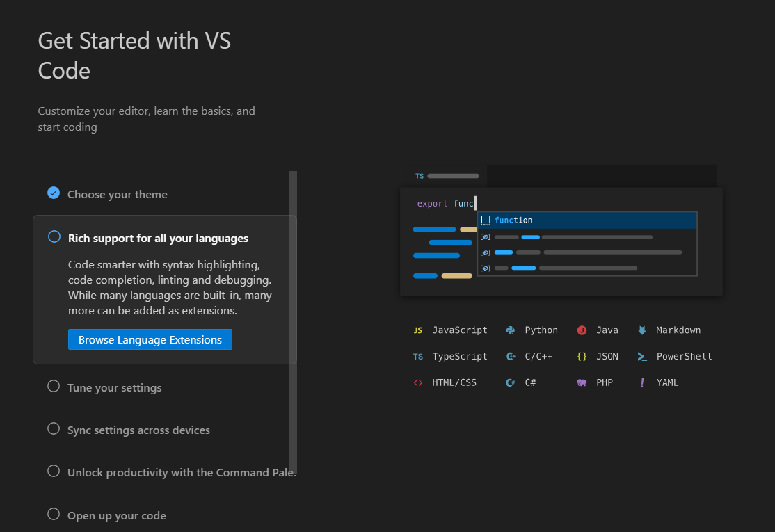Viewport: 775px width, 532px height.
Task: Expand Unlock productivity with Command Palette step
Action: [181, 473]
